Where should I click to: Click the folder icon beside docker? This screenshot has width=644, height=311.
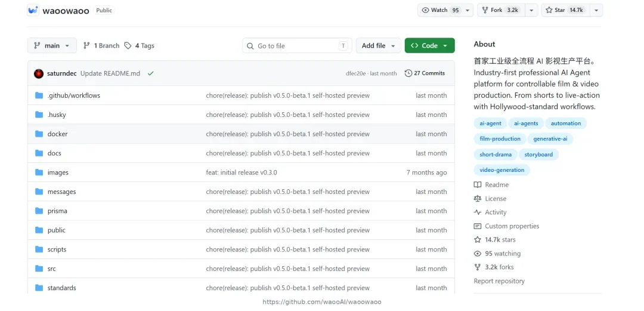tap(39, 134)
